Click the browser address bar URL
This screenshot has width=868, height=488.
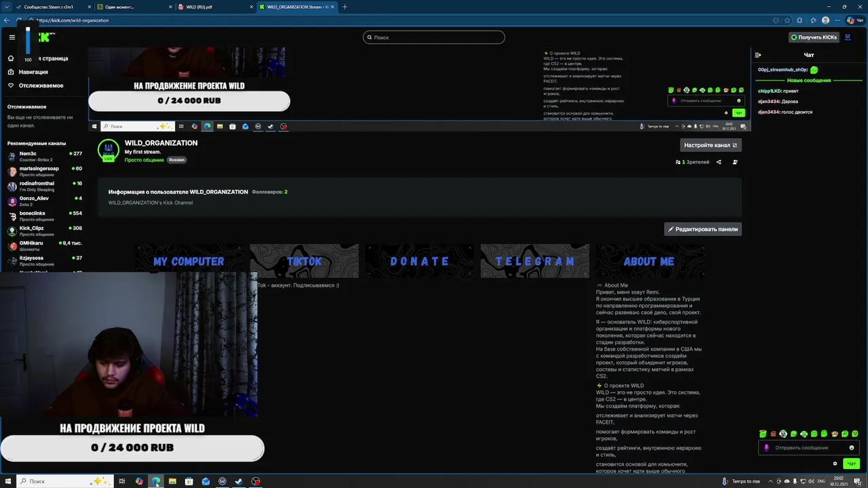tap(73, 20)
